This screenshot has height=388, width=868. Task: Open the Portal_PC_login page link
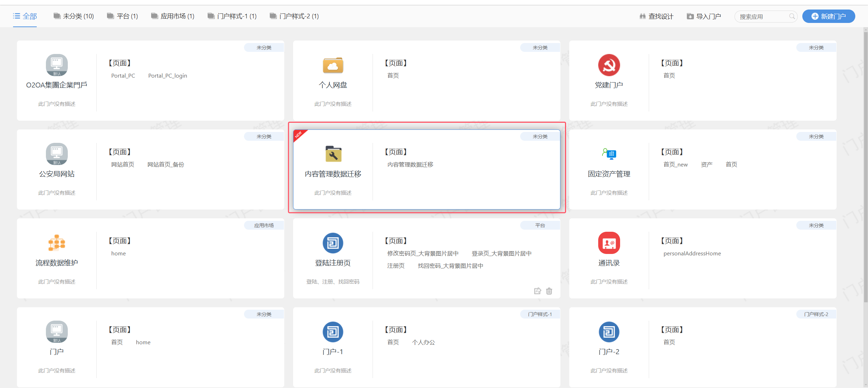click(x=167, y=76)
